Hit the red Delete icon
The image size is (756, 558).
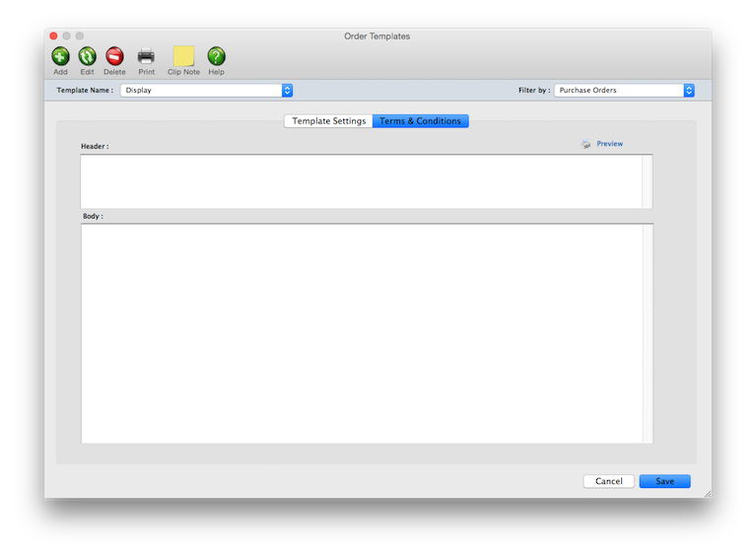click(114, 56)
